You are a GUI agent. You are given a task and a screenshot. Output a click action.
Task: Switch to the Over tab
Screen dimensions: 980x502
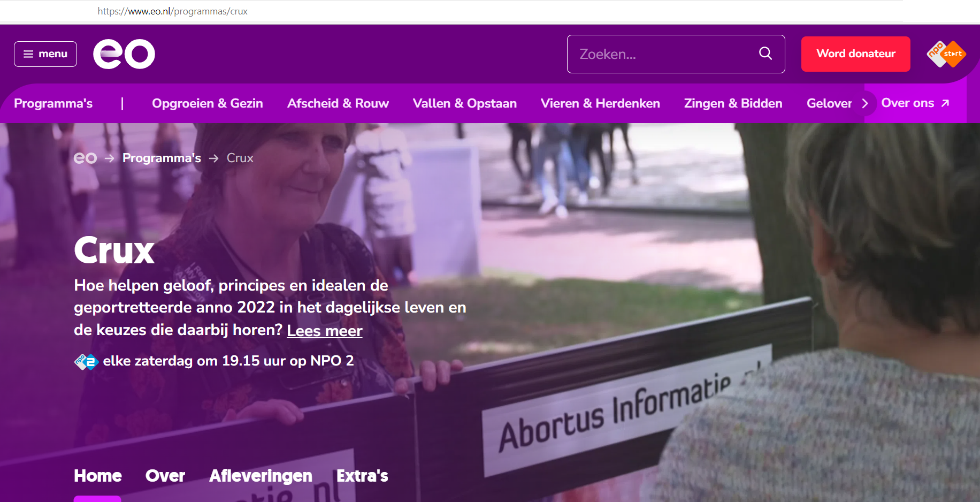165,476
